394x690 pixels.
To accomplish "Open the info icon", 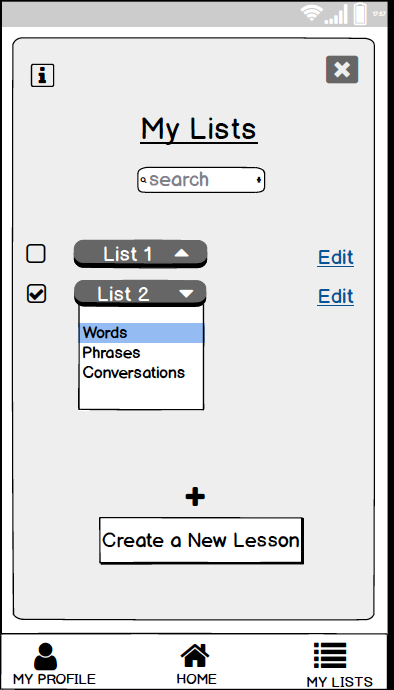I will click(42, 76).
